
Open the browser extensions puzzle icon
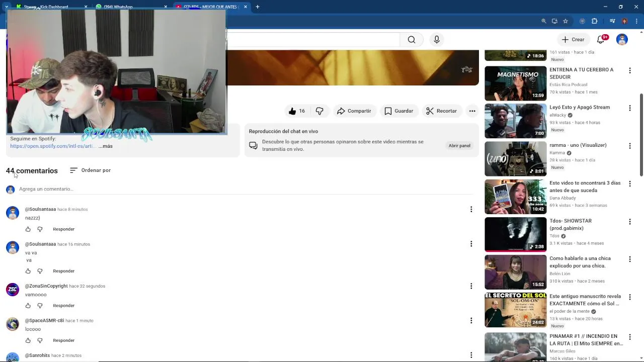point(594,21)
